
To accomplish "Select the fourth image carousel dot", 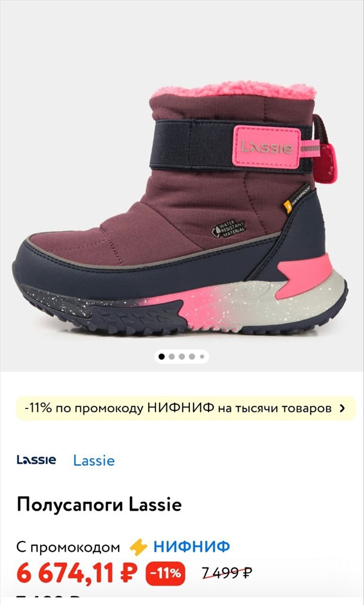I will [x=192, y=356].
